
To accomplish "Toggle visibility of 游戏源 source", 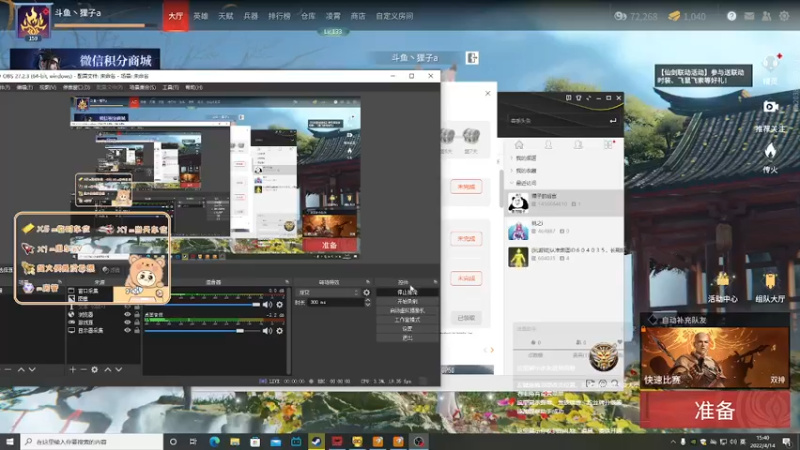I will coord(128,322).
